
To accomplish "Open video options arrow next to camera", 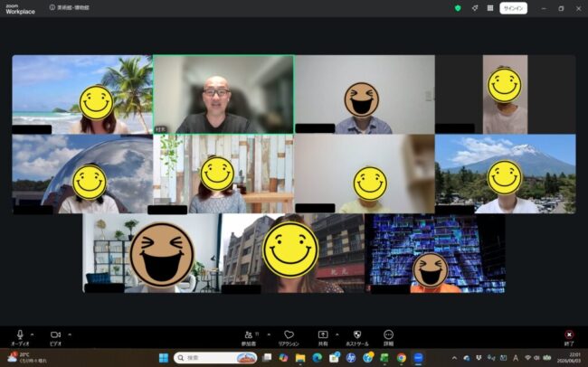I will click(x=70, y=334).
